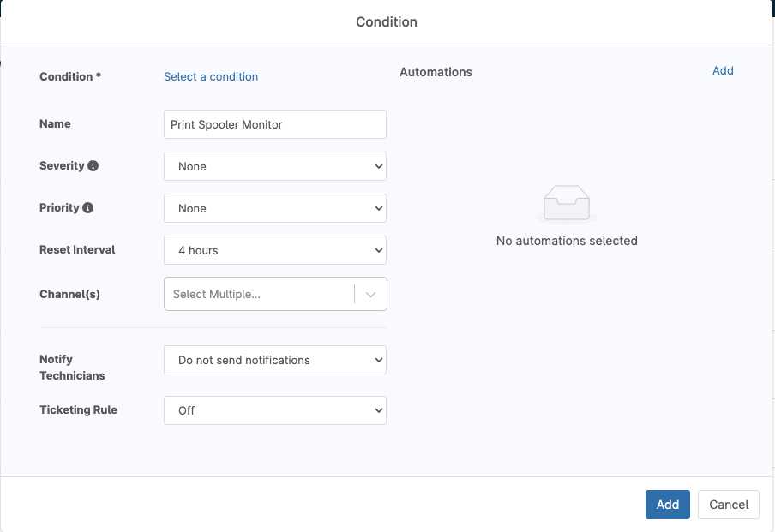Click the Reset Interval dropdown arrow
The image size is (775, 532).
coord(375,250)
